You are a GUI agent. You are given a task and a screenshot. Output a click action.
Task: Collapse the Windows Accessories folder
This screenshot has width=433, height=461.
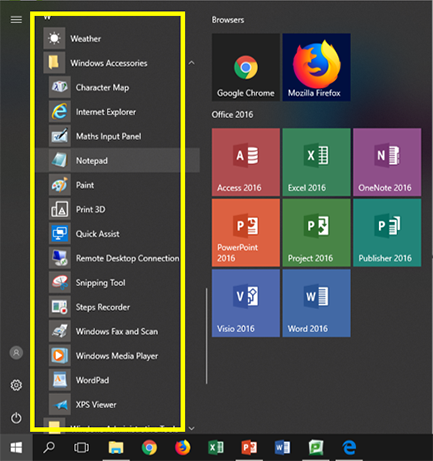click(x=118, y=63)
